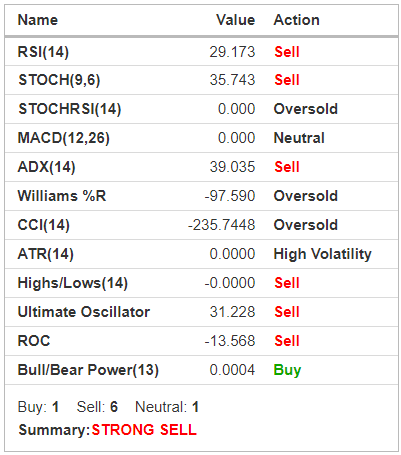
Task: Click the STOCHRSI(14) Oversold action
Action: point(306,109)
